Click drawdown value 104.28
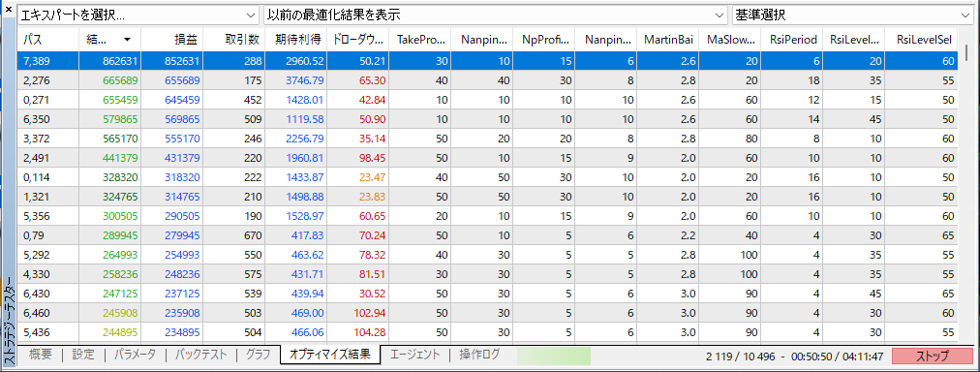This screenshot has width=980, height=372. pyautogui.click(x=369, y=332)
